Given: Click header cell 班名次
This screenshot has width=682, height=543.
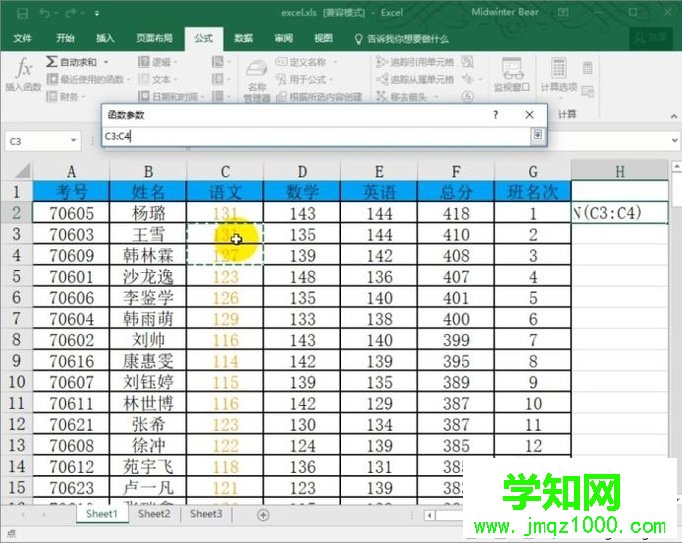Looking at the screenshot, I should coord(533,191).
